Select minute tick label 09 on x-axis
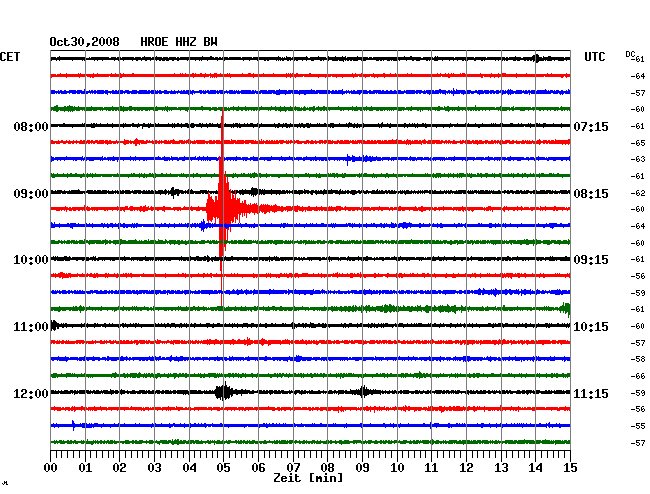Screen dimensions: 650x494 [362, 467]
